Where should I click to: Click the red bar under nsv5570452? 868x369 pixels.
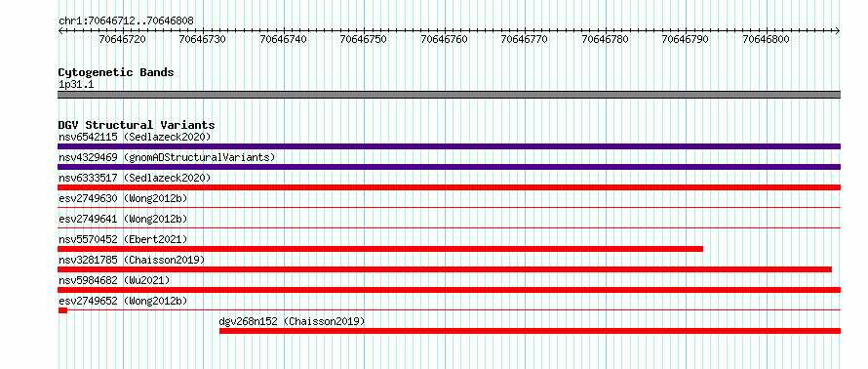380,249
